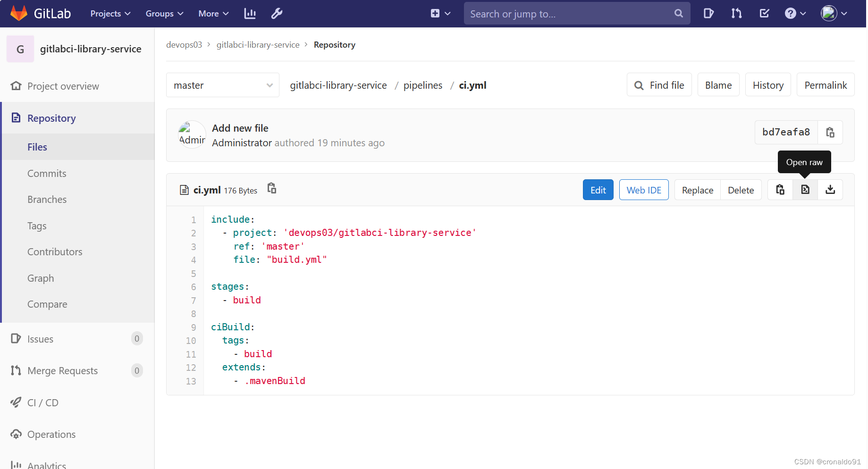Image resolution: width=868 pixels, height=469 pixels.
Task: Click the Replace button
Action: (697, 190)
